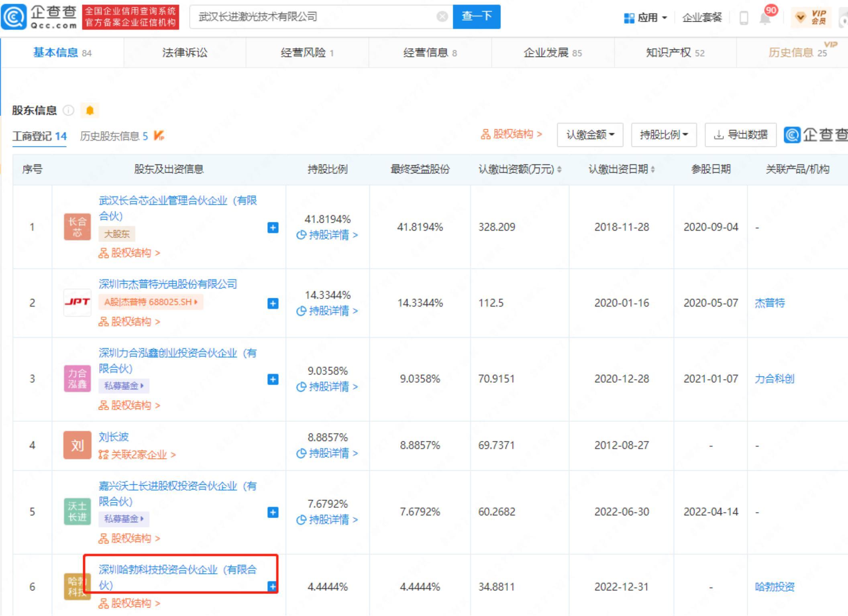Sort by 认缴出资日期 column arrows
The height and width of the screenshot is (616, 848).
point(653,169)
